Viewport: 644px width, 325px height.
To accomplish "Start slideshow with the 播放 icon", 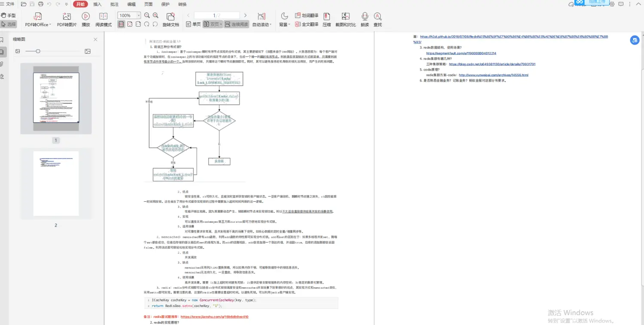I will click(85, 19).
